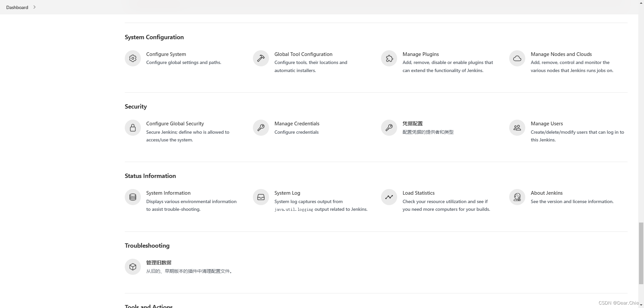Open the Load Statistics link
Screen dimensions: 644x308
click(419, 193)
